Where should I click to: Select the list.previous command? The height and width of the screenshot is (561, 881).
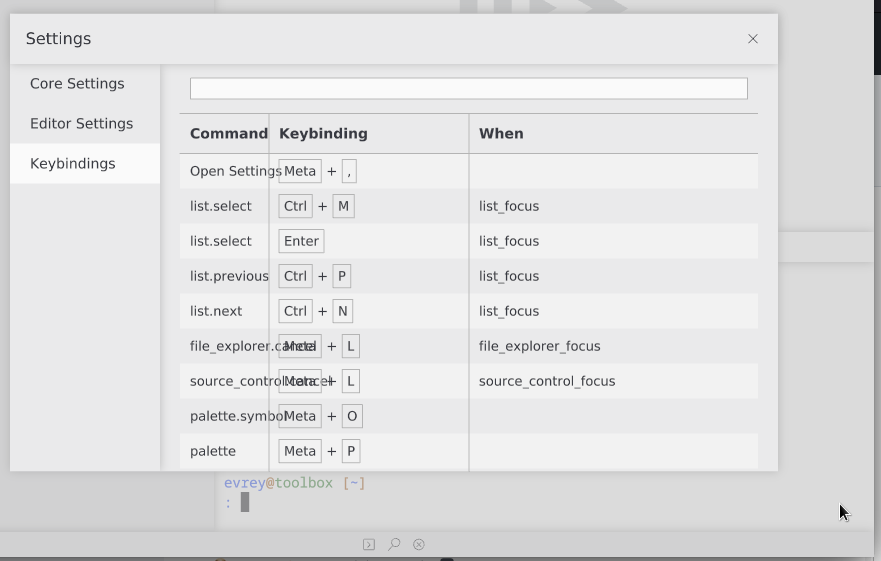coord(229,276)
